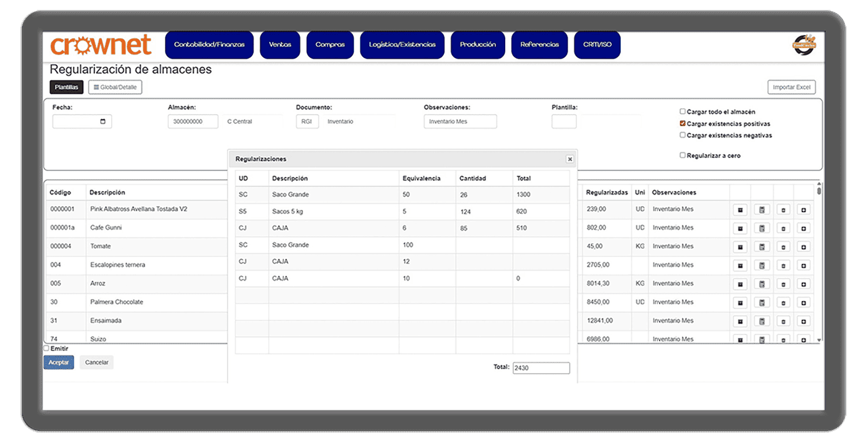Open the Logística/Existencias menu

tap(402, 45)
